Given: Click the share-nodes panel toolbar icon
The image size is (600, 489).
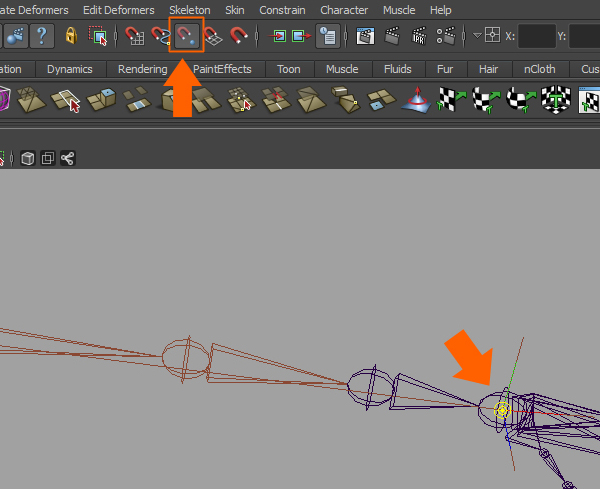Looking at the screenshot, I should [68, 158].
